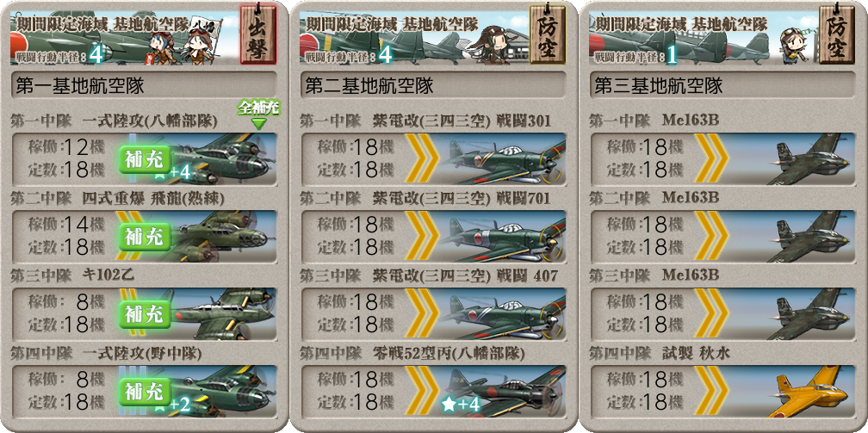This screenshot has width=868, height=433.
Task: Click the 第二基地航空隊 name field
Action: click(433, 85)
